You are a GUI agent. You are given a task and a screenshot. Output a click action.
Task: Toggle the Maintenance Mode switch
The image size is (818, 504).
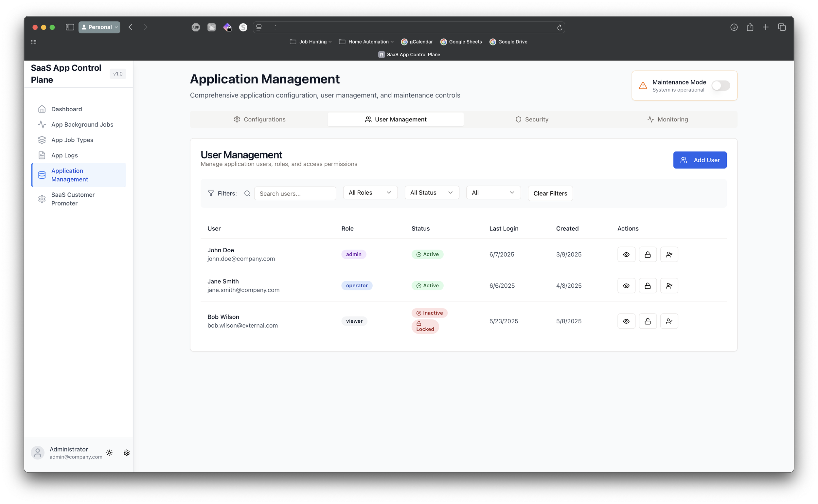point(720,86)
